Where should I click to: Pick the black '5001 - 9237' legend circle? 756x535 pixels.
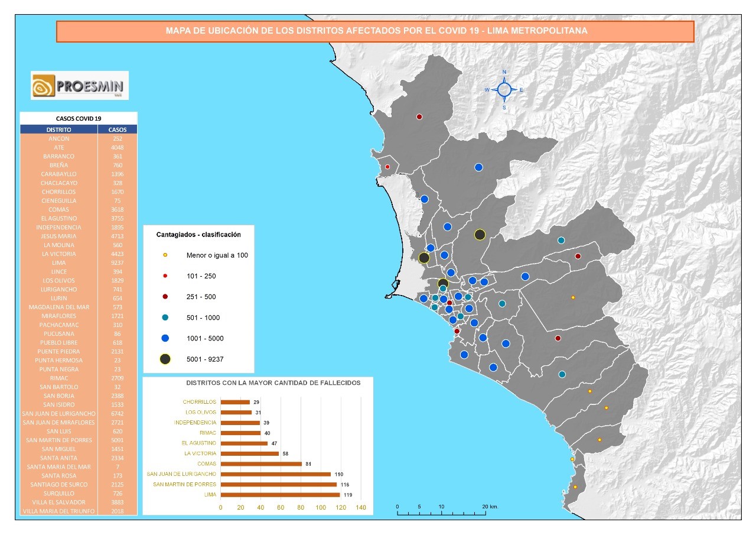coord(165,359)
